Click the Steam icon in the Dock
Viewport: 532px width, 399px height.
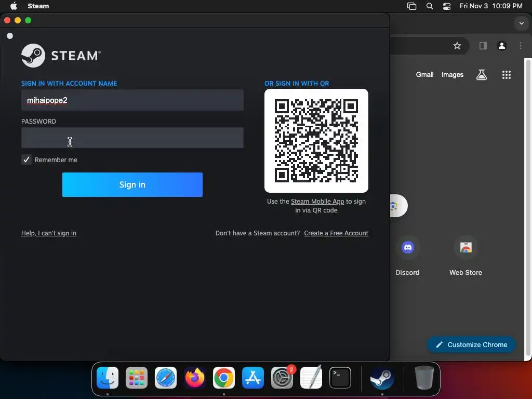pyautogui.click(x=382, y=378)
